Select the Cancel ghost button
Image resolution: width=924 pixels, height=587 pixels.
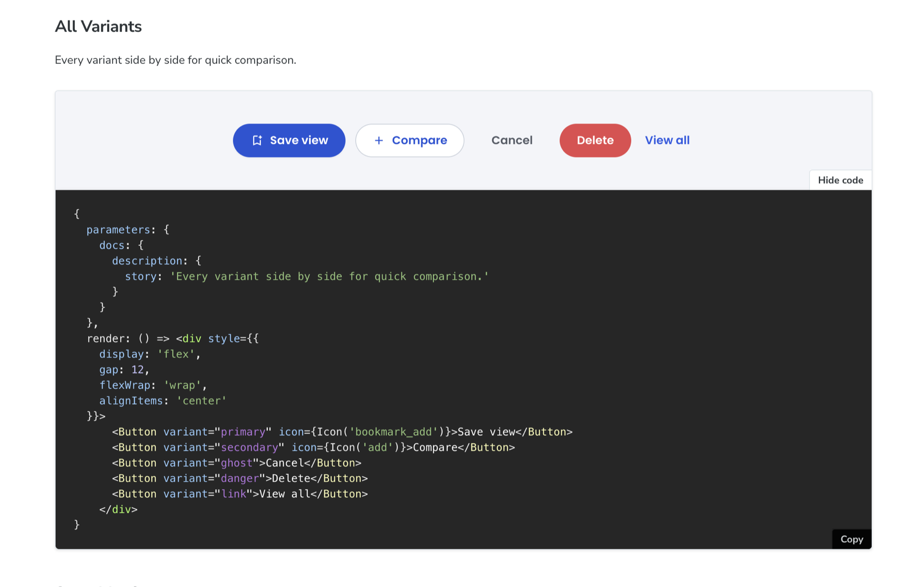coord(512,141)
